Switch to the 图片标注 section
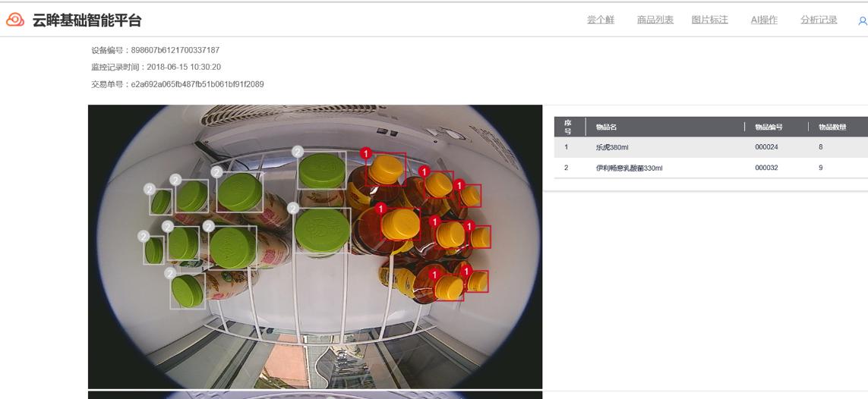The width and height of the screenshot is (868, 399). [x=710, y=20]
